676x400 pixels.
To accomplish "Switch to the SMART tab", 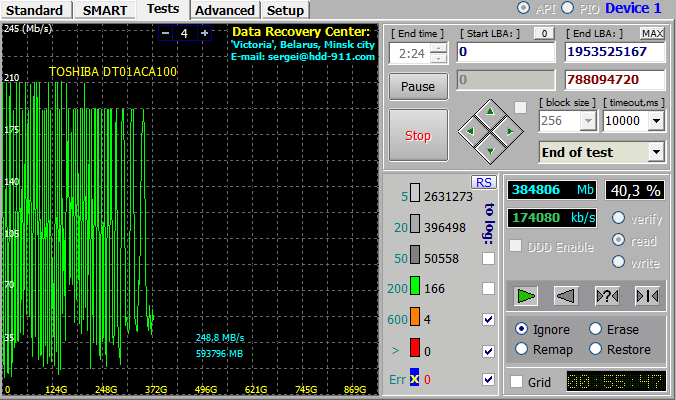I will (x=105, y=10).
